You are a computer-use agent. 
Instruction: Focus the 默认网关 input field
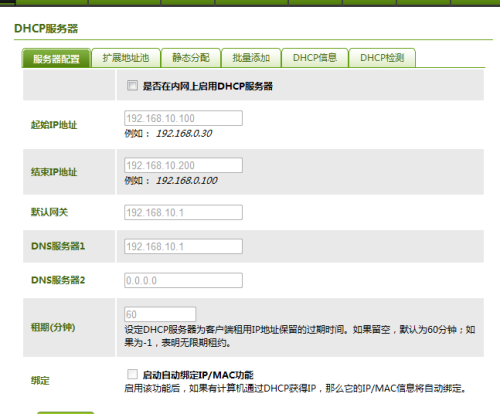point(183,213)
